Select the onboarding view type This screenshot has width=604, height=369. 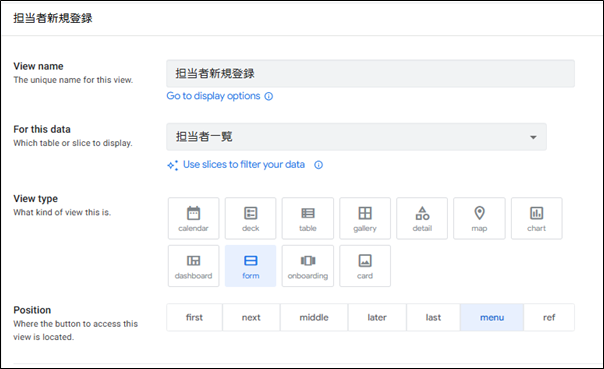coord(308,266)
